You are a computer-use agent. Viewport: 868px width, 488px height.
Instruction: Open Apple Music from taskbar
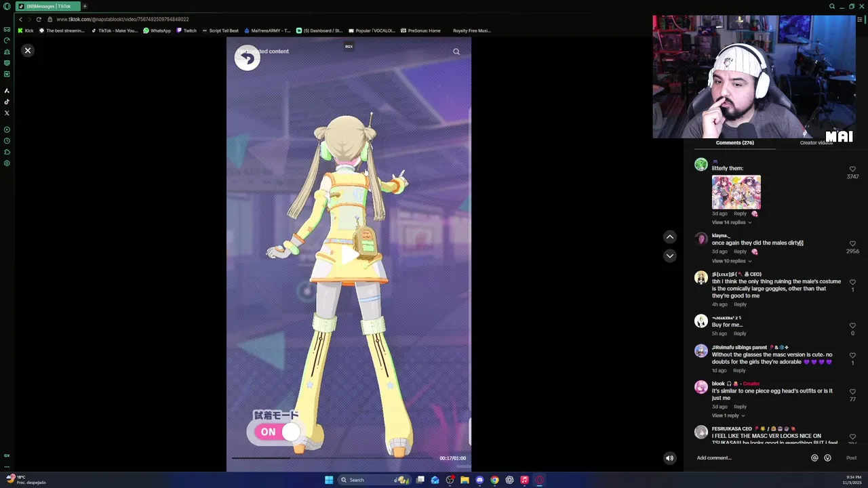524,480
